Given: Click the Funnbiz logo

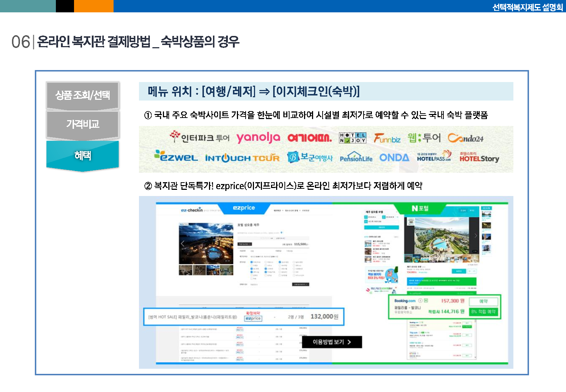Looking at the screenshot, I should click(x=387, y=138).
